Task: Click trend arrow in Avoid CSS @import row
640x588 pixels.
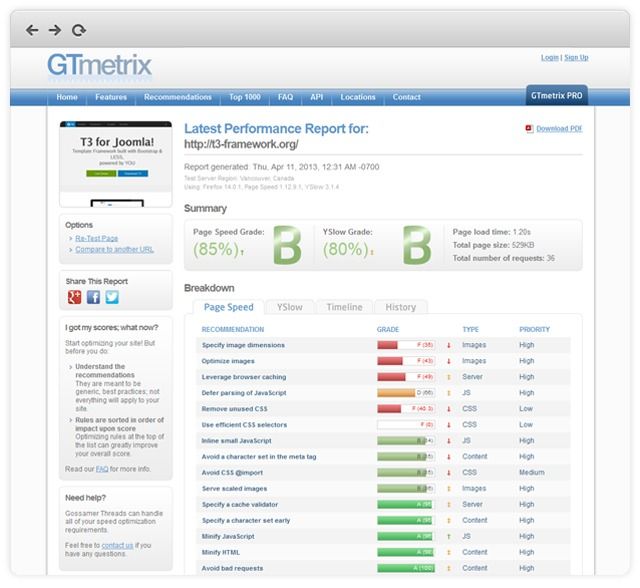Action: (x=449, y=473)
